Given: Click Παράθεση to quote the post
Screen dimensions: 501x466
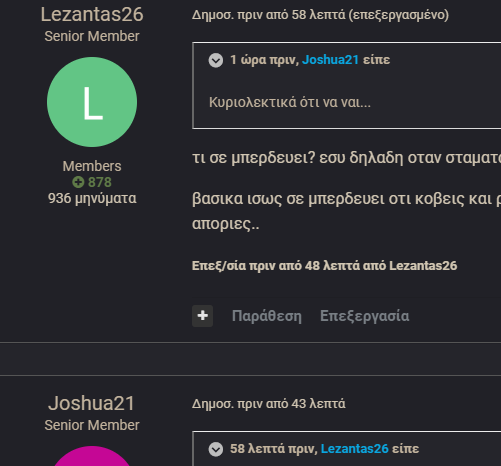Looking at the screenshot, I should pos(267,316).
